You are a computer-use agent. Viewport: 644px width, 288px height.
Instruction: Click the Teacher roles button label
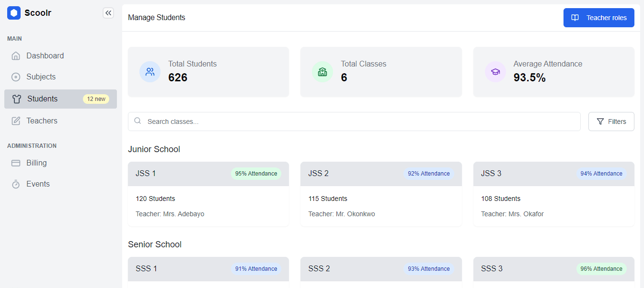click(x=607, y=18)
